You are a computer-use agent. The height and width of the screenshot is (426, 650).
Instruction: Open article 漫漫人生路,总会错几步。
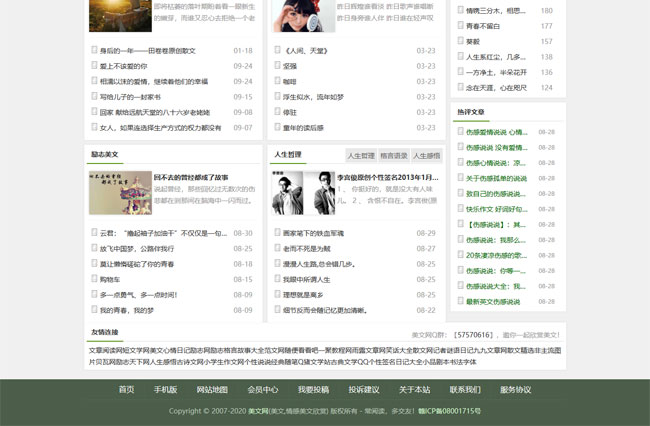(x=319, y=264)
